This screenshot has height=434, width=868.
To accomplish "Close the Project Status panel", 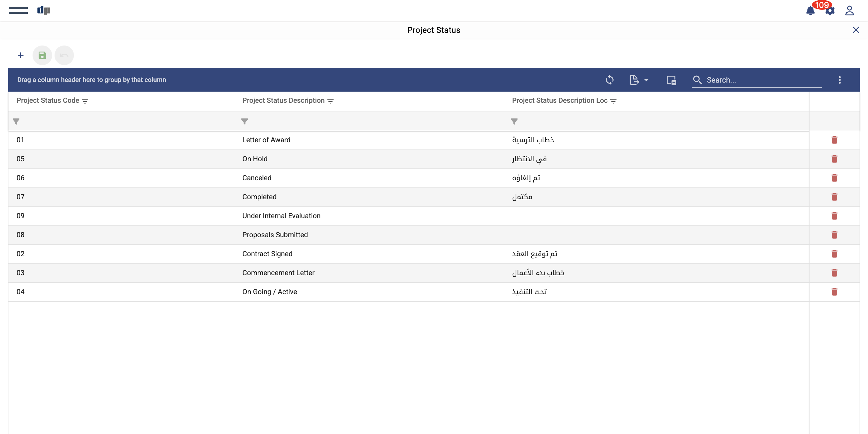I will click(x=856, y=30).
